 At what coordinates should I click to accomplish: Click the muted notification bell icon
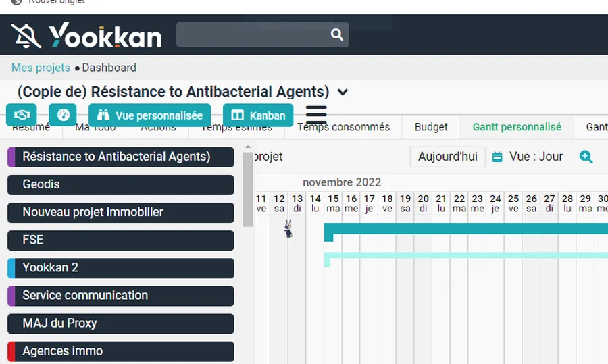tap(26, 35)
